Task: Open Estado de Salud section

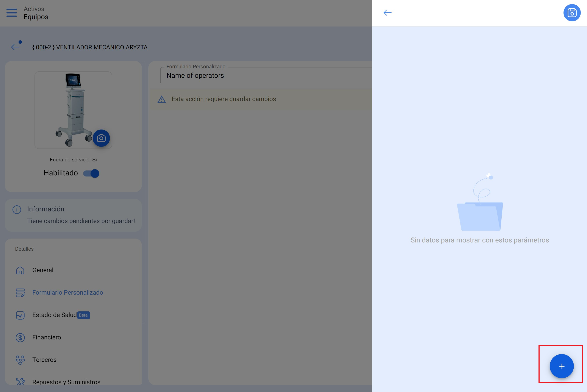Action: click(73, 315)
